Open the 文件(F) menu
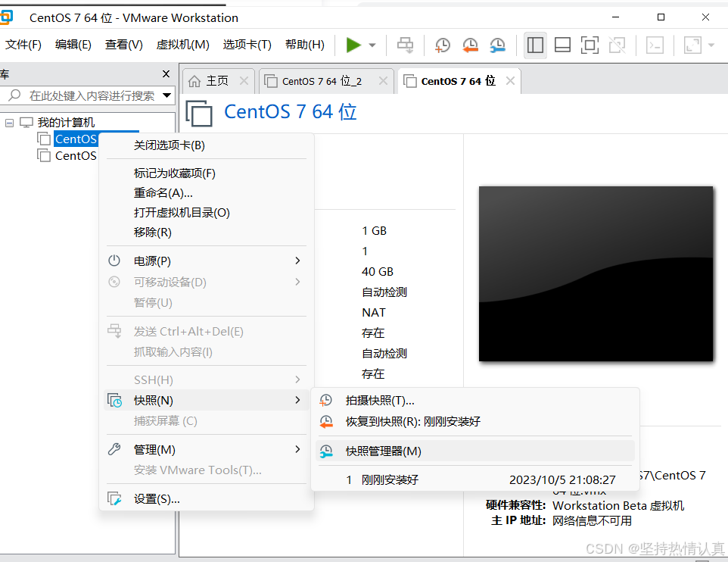This screenshot has height=562, width=728. point(23,45)
